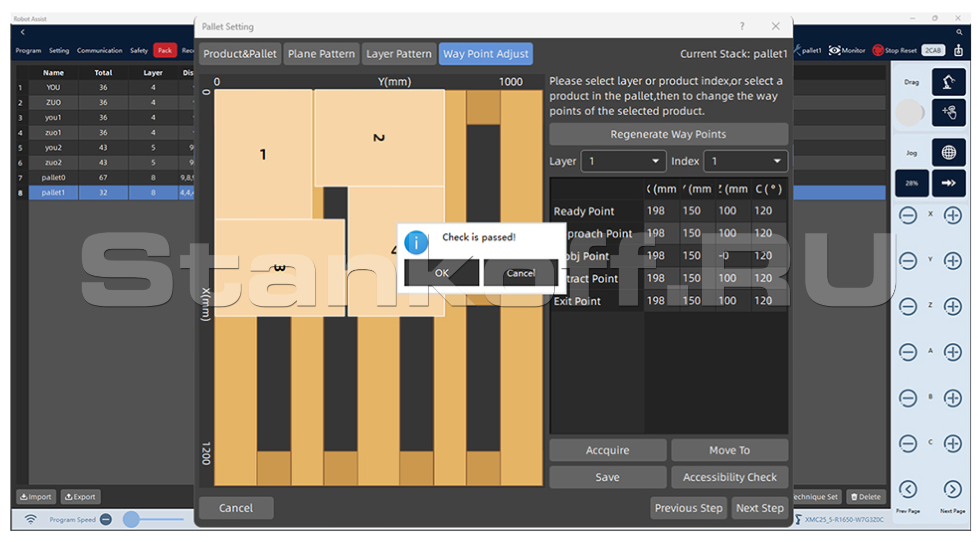Jog B axis plus
The height and width of the screenshot is (542, 980).
[x=952, y=398]
